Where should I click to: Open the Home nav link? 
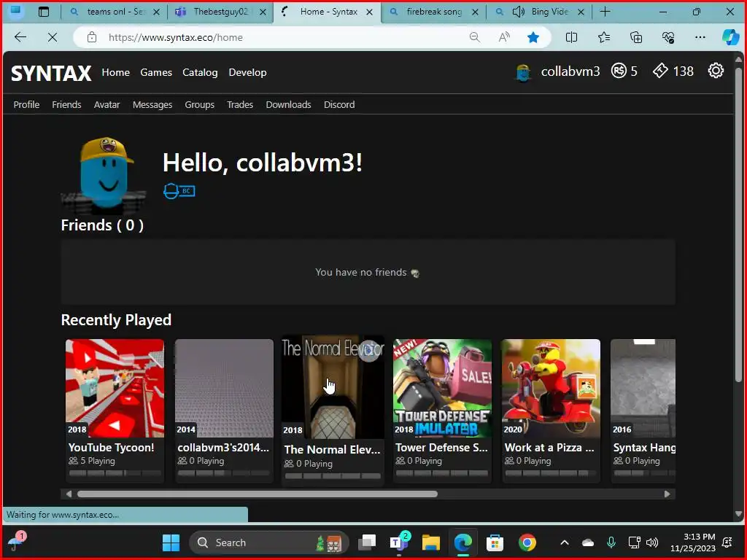click(x=116, y=72)
